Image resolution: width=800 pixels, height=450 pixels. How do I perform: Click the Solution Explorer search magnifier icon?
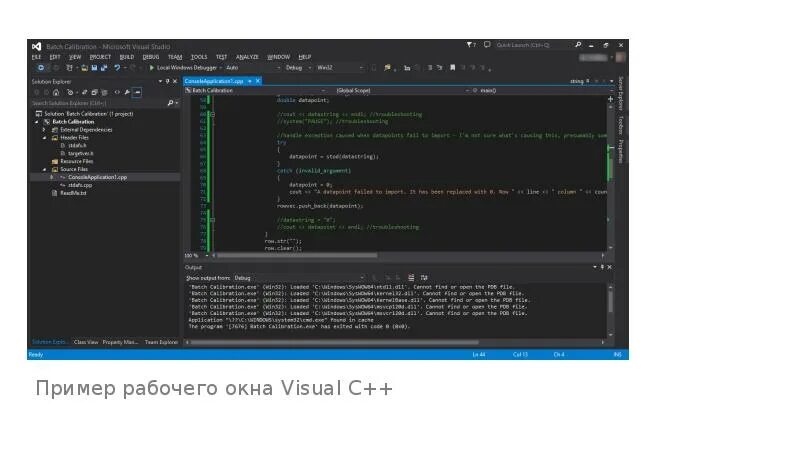pyautogui.click(x=170, y=103)
